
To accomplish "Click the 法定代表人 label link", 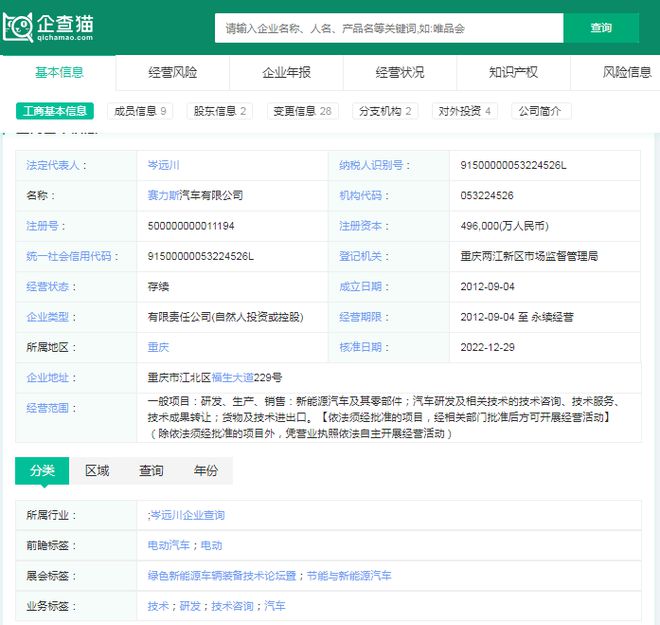I will click(x=53, y=165).
